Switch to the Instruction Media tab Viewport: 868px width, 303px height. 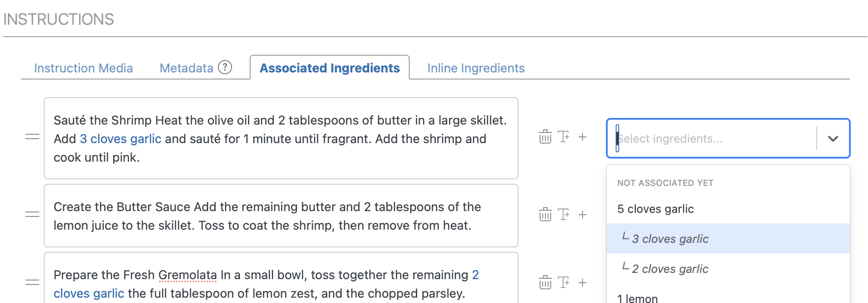click(x=84, y=68)
